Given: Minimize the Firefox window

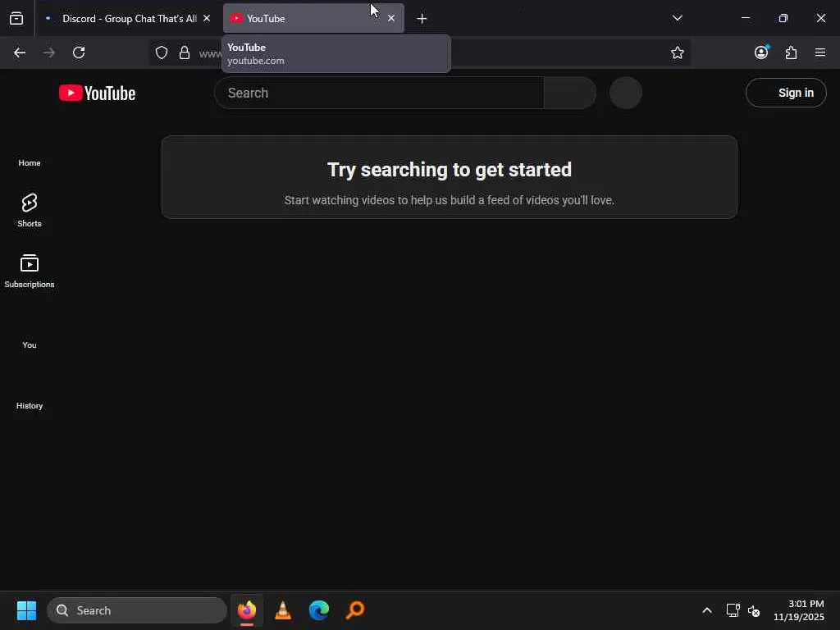Looking at the screenshot, I should [745, 18].
